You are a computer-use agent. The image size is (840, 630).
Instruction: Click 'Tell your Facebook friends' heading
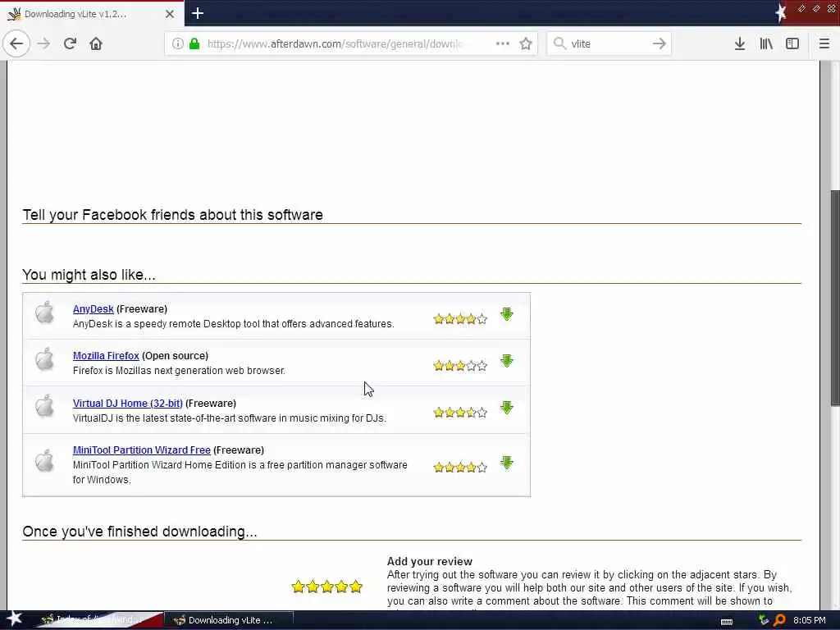tap(172, 215)
